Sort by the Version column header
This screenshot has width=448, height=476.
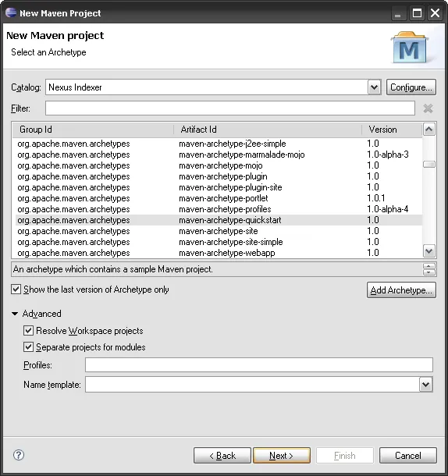pos(392,130)
